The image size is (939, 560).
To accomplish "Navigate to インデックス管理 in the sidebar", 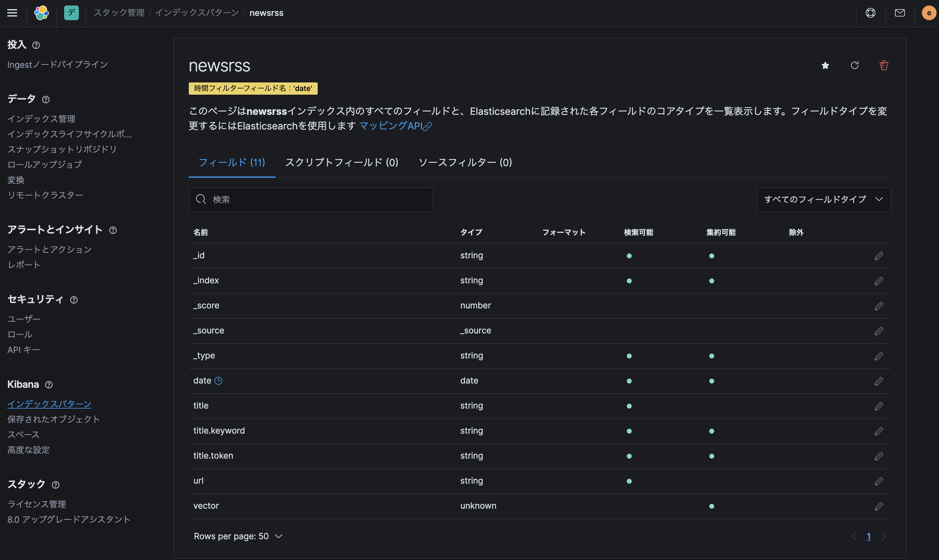I will click(x=42, y=118).
